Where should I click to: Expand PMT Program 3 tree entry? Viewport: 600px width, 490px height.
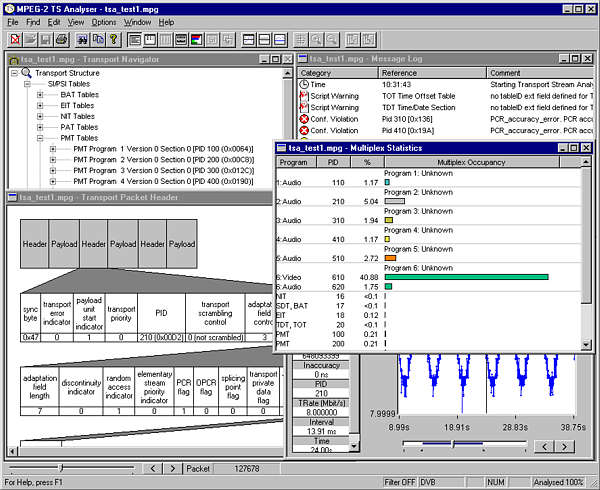(x=53, y=170)
